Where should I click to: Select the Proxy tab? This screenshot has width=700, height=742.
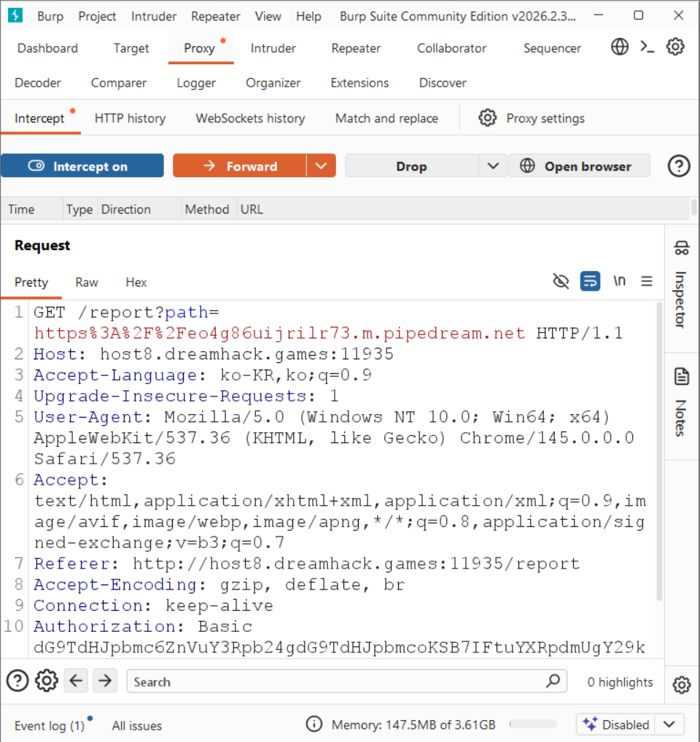click(x=199, y=48)
